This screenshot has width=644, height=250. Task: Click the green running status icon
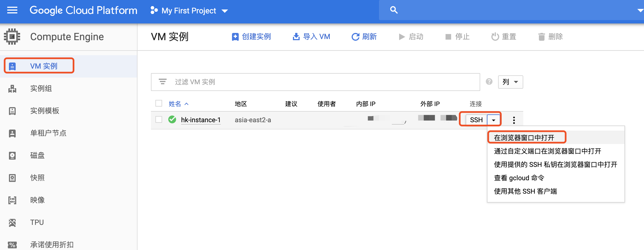172,119
